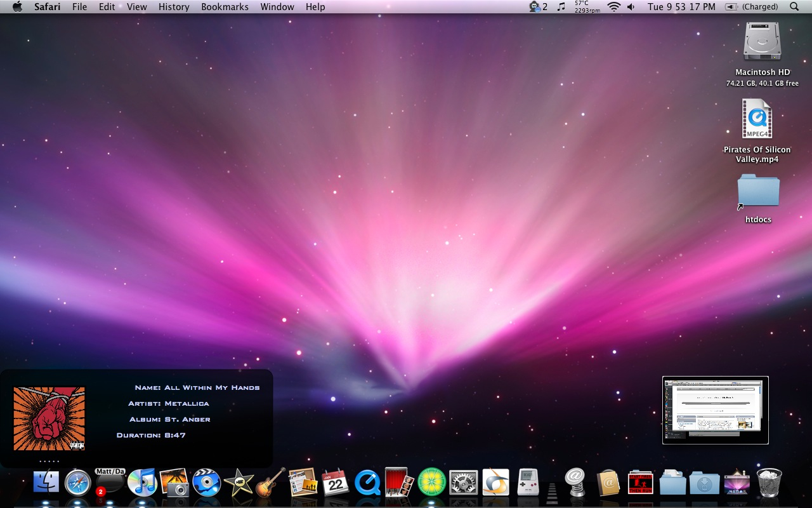Click the artist text Metallica

coord(187,403)
